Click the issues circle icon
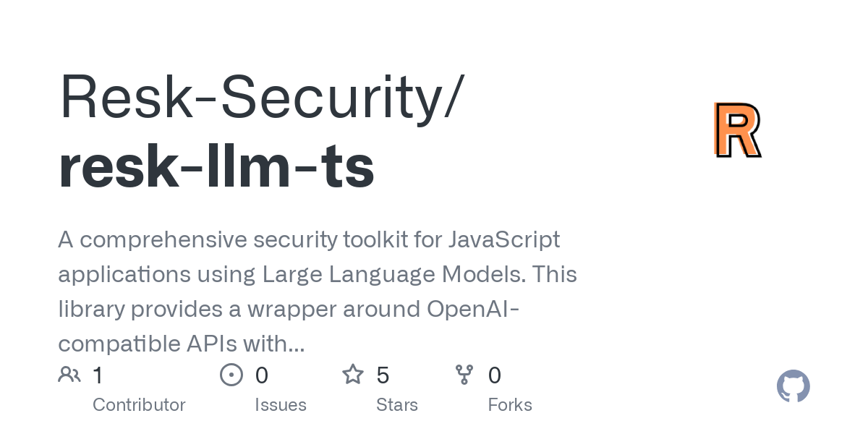 click(x=231, y=375)
